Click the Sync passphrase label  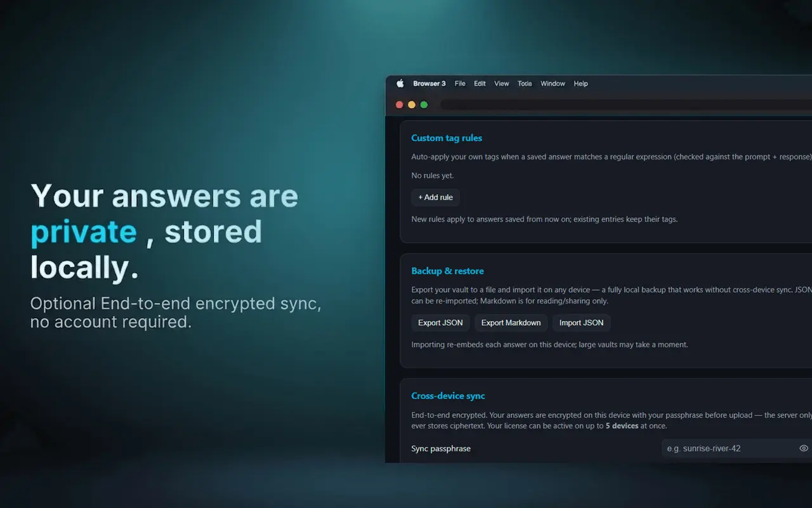coord(441,448)
